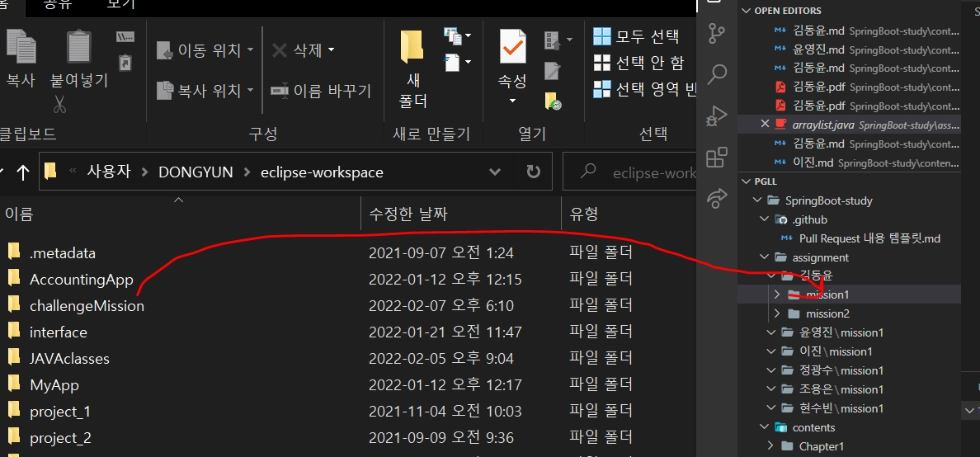Close arraylist.java in Open Editors

(764, 124)
